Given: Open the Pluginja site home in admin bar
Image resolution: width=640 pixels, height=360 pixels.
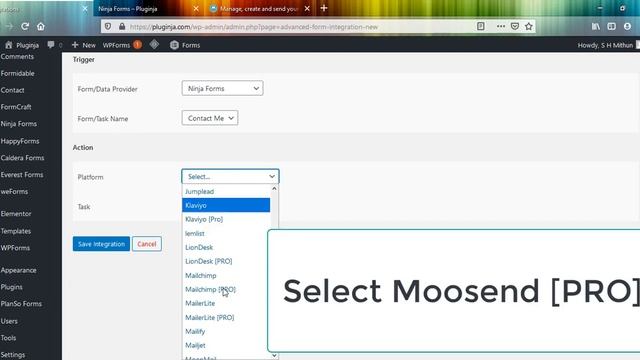Looking at the screenshot, I should tap(22, 45).
